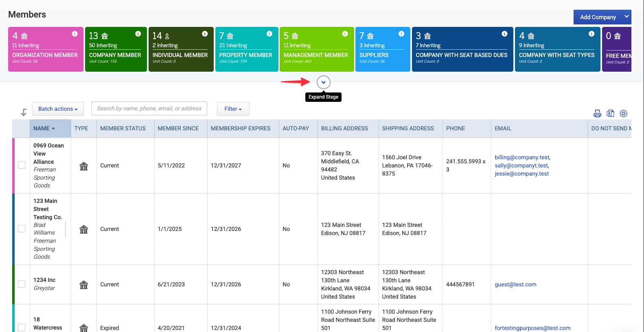
Task: Click the print icon above the table
Action: tap(597, 114)
